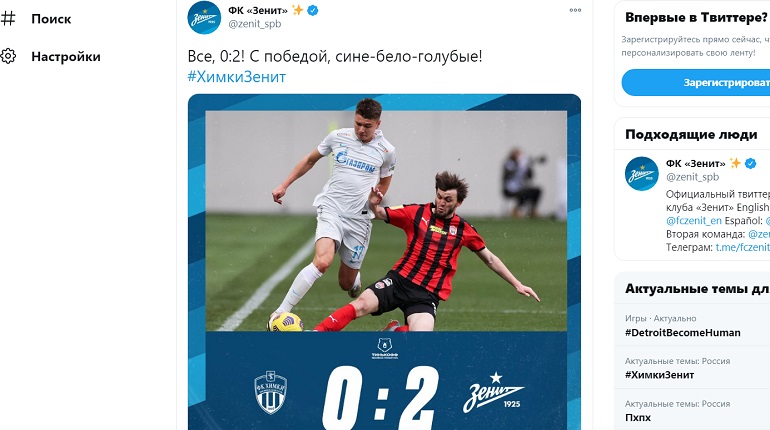
Task: Select Поиск menu item
Action: [51, 19]
